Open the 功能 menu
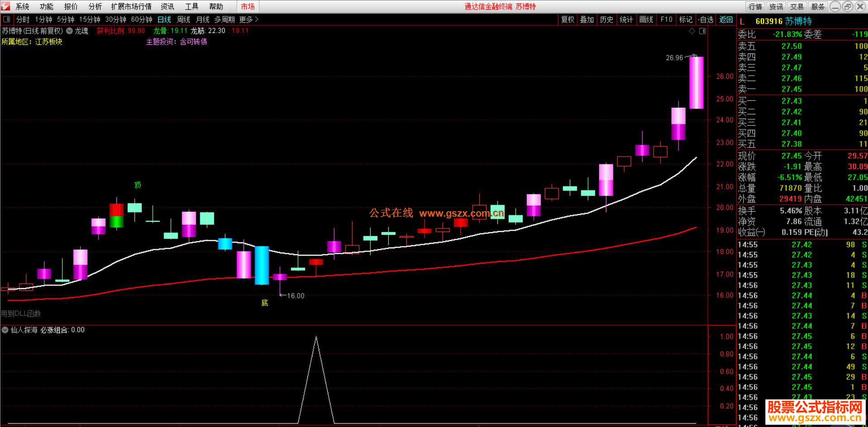 [x=46, y=6]
